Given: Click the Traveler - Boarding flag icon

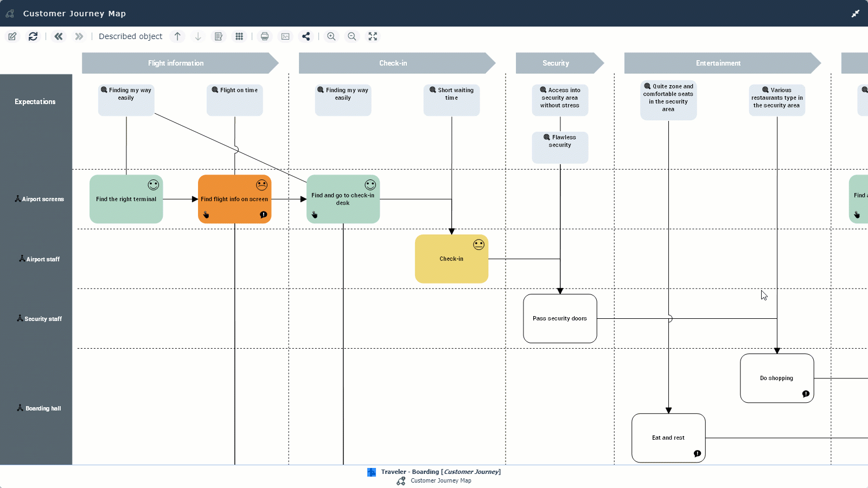Looking at the screenshot, I should (372, 472).
